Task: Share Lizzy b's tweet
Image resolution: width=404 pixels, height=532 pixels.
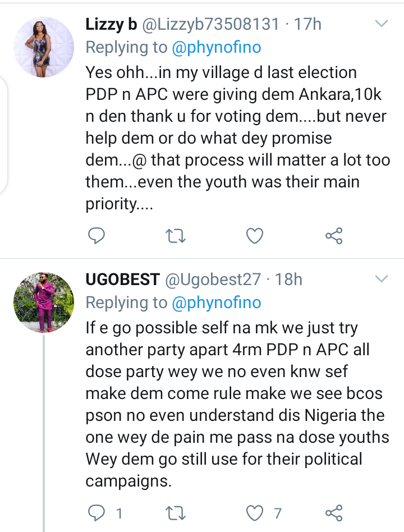Action: coord(334,237)
